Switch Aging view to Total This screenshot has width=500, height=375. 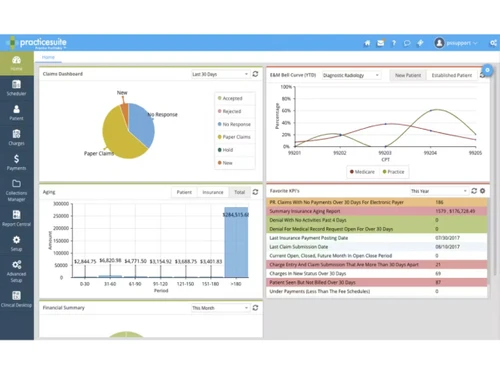[239, 192]
